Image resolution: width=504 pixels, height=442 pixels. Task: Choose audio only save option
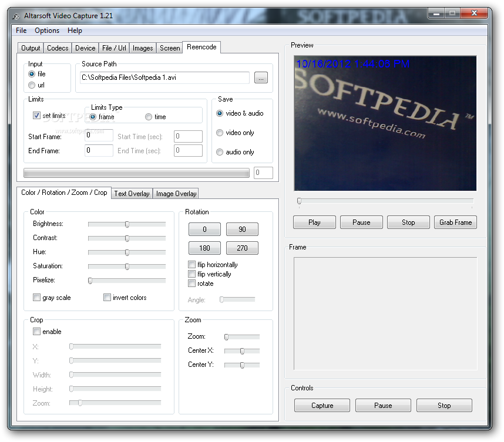(x=220, y=152)
